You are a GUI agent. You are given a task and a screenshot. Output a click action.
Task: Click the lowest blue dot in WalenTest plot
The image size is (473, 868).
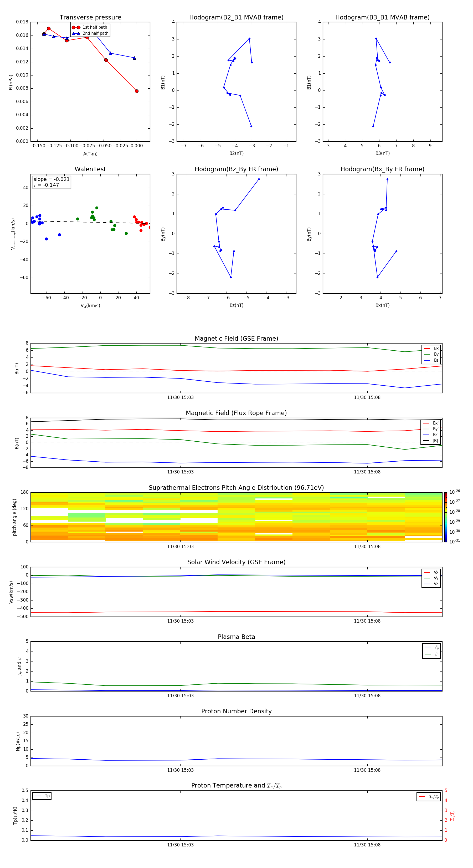pyautogui.click(x=47, y=239)
